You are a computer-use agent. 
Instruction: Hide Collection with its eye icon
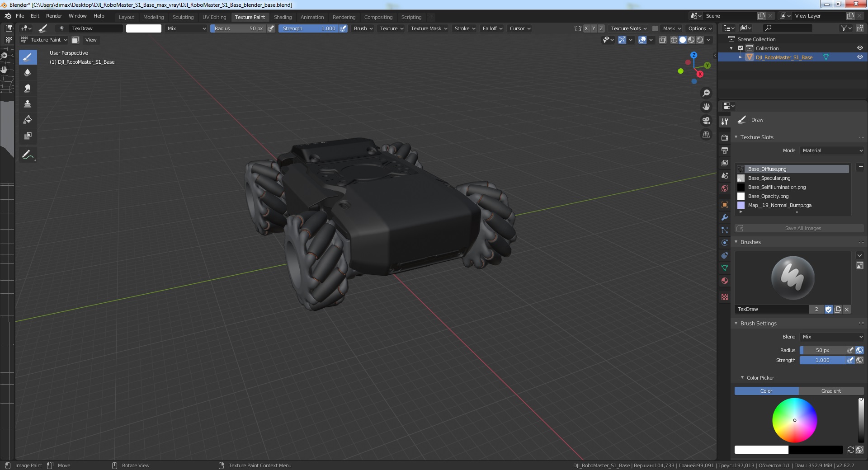point(860,48)
